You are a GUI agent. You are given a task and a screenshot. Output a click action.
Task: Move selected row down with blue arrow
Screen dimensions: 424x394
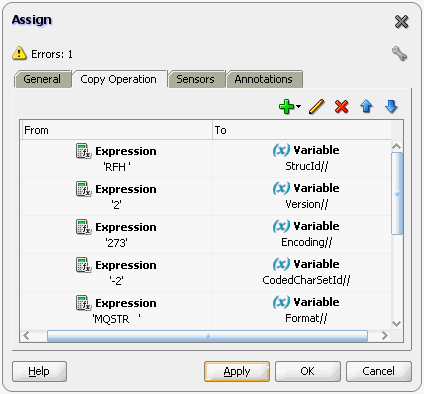(x=391, y=107)
